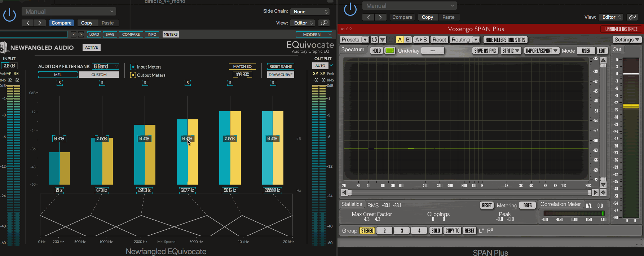Click the EQuivocate link chain icon
This screenshot has width=644, height=256.
click(324, 23)
